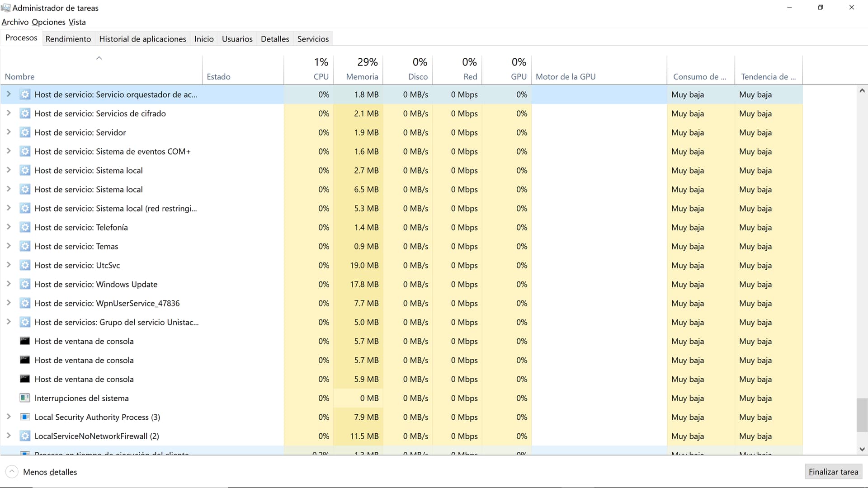Click the Finalizar tarea button
868x488 pixels.
[833, 472]
